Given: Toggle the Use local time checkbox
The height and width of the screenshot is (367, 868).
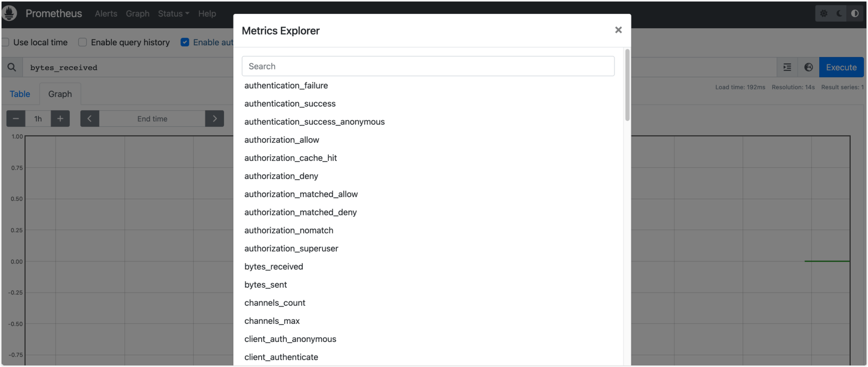Looking at the screenshot, I should 5,42.
